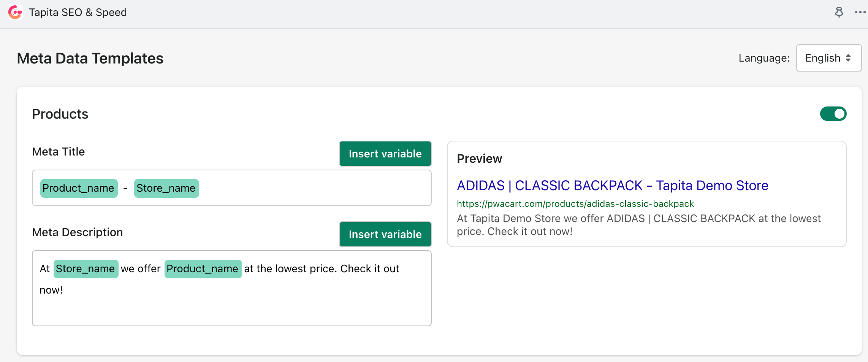Viewport: 868px width, 362px height.
Task: Click the Tapita SEO & Speed title
Action: tap(78, 13)
